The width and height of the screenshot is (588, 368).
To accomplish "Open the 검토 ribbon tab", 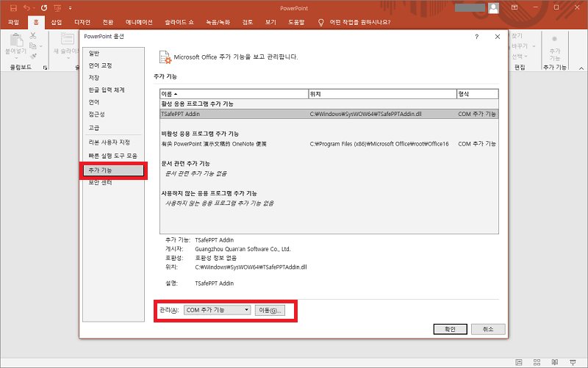I will click(248, 23).
